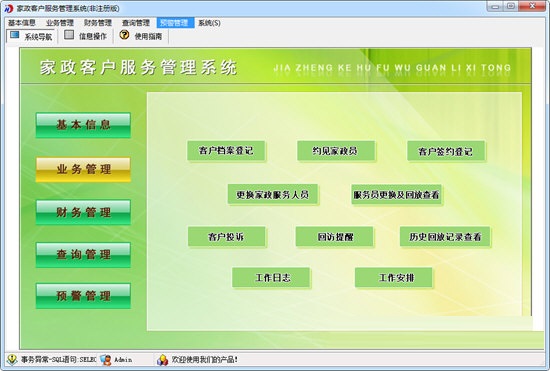Open 更换家政服务人员
This screenshot has height=371, width=550.
273,194
